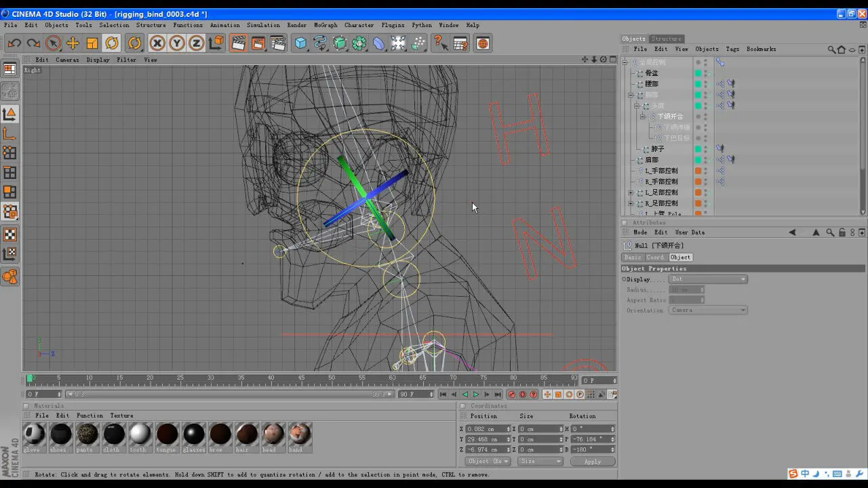Image resolution: width=868 pixels, height=488 pixels.
Task: Toggle the coordinate system icon
Action: pyautogui.click(x=216, y=43)
